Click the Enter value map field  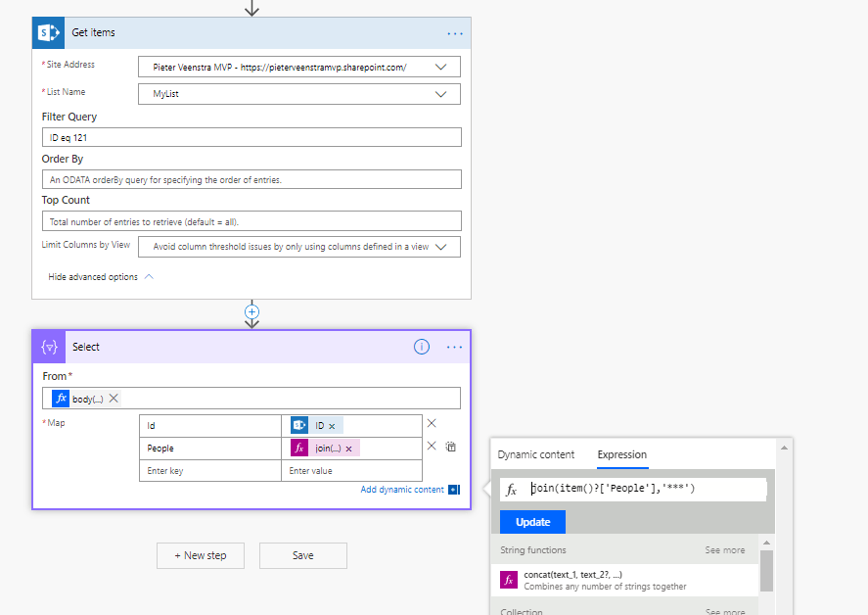point(351,470)
